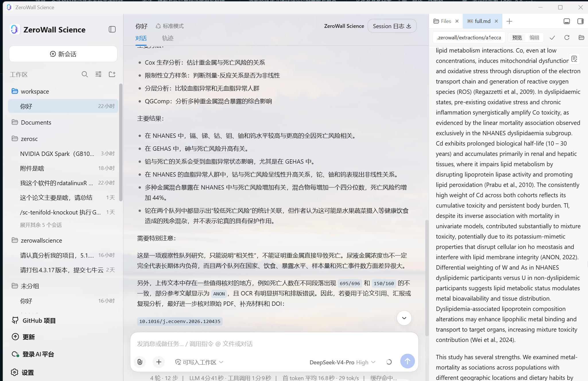Switch to 预览 preview mode
The image size is (588, 381).
point(517,38)
